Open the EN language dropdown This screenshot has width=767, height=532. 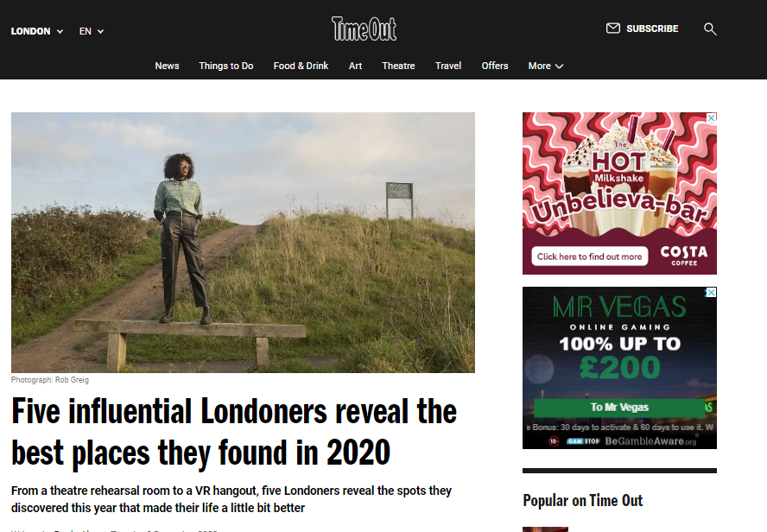tap(92, 31)
